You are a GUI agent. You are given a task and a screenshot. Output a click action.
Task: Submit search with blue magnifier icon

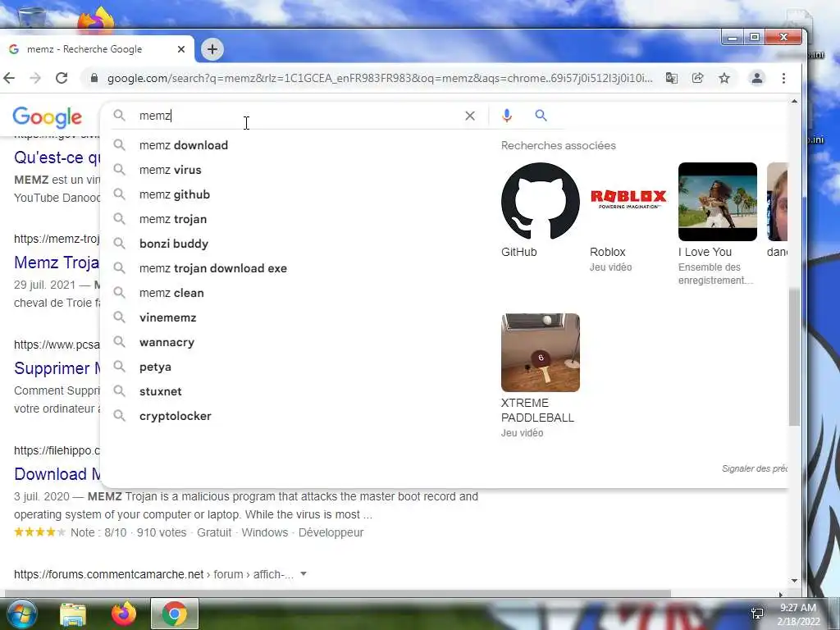click(x=541, y=115)
